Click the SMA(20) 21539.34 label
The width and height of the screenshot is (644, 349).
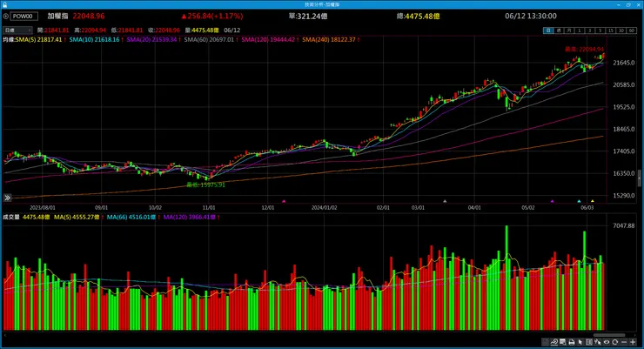(151, 40)
